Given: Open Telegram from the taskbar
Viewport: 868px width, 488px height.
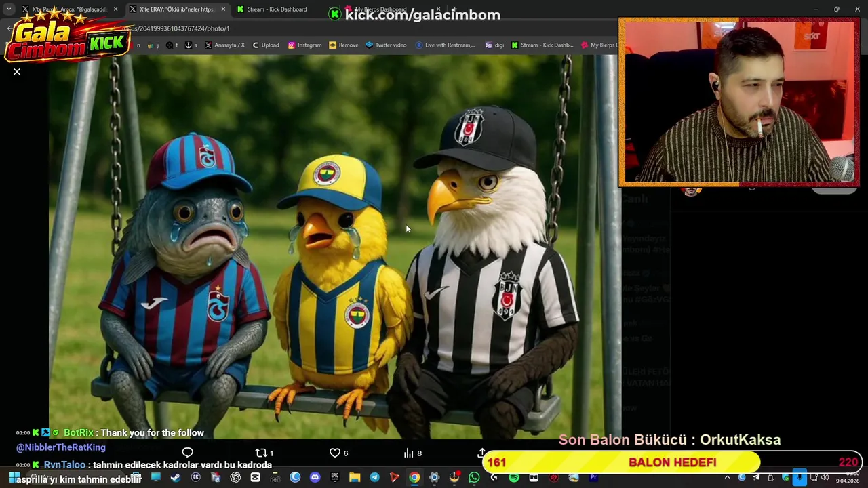Looking at the screenshot, I should 374,477.
